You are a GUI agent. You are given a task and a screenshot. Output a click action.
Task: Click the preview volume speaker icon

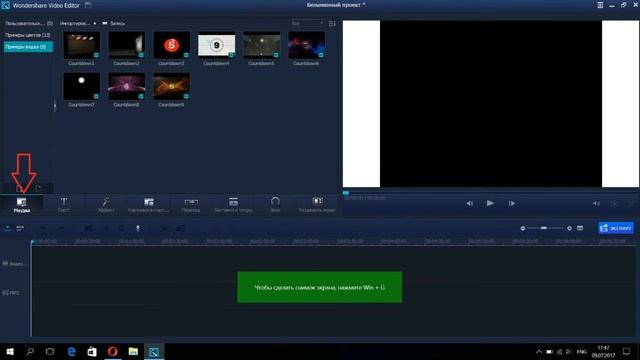(x=596, y=203)
